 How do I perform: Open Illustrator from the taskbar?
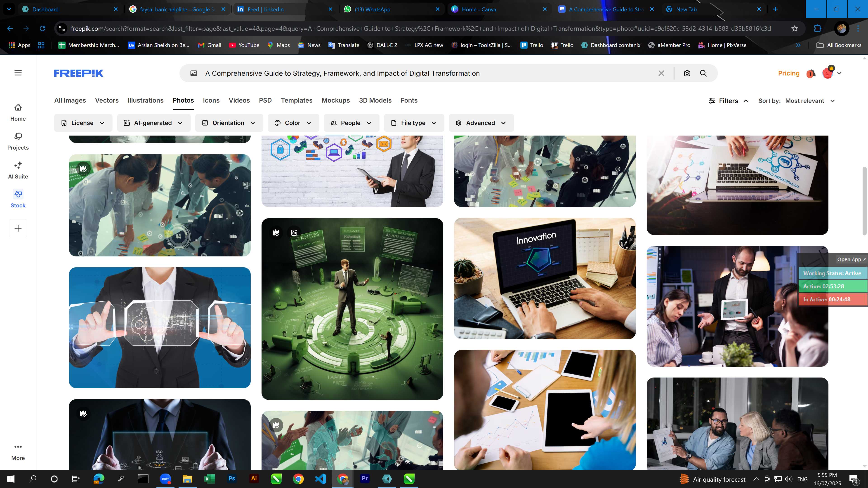click(x=254, y=479)
